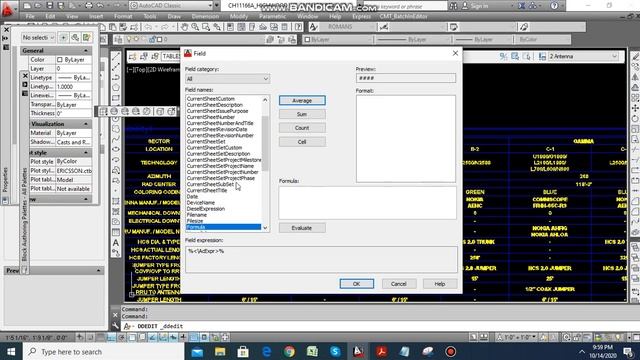Click the Windows search box
Image resolution: width=640 pixels, height=360 pixels.
coord(104,351)
